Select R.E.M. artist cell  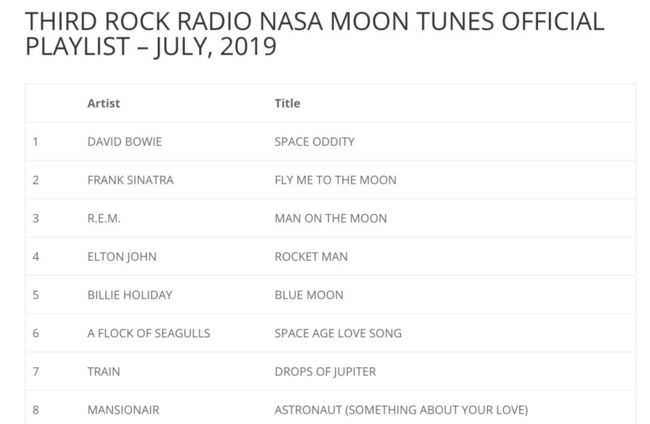(x=104, y=218)
